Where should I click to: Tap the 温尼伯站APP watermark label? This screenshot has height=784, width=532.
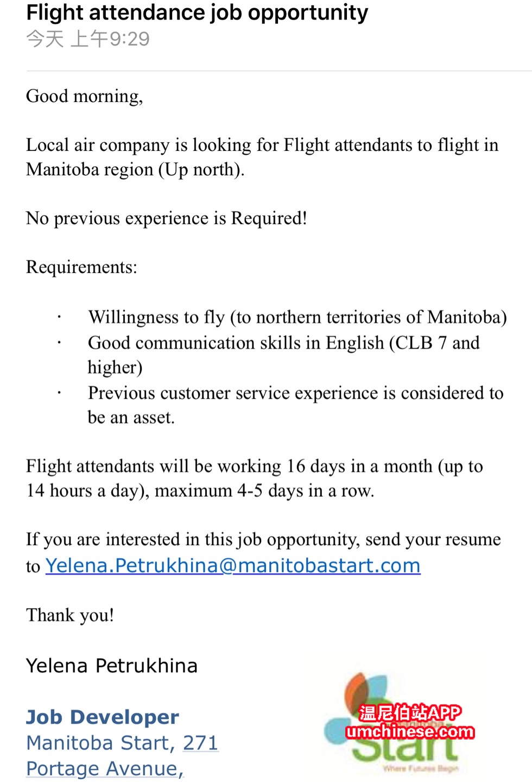click(x=410, y=712)
